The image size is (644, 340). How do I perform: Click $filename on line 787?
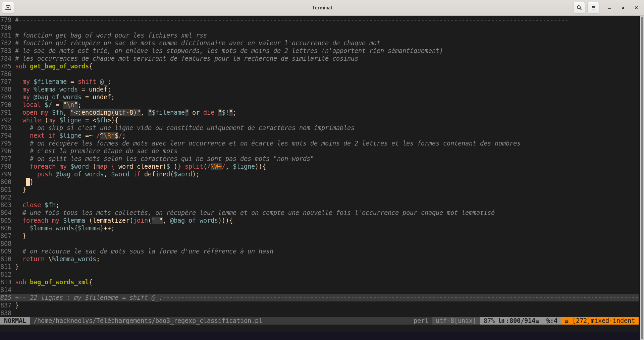[x=50, y=81]
